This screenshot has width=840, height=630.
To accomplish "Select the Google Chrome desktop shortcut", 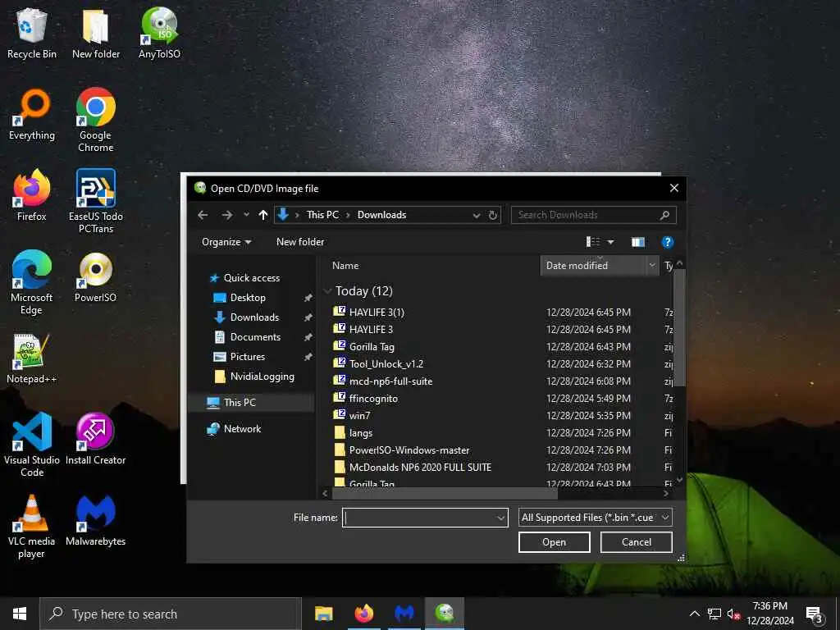I will pos(96,120).
